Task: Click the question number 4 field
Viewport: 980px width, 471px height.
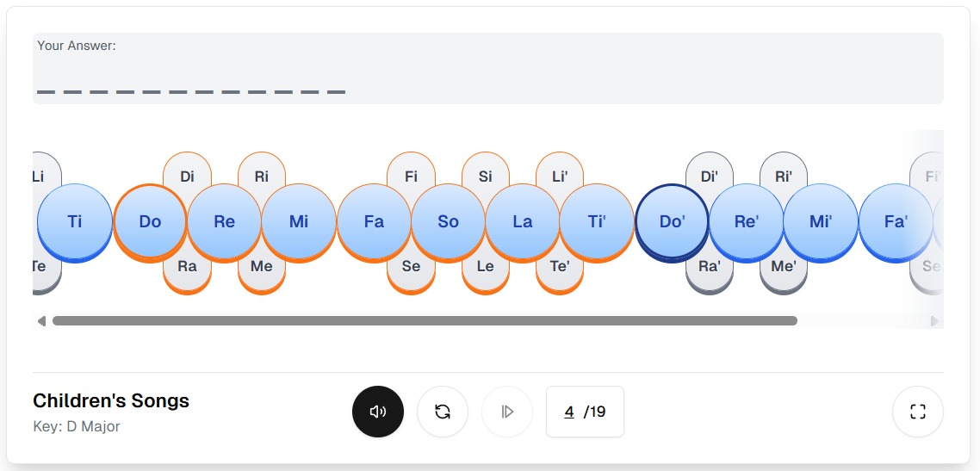Action: pyautogui.click(x=569, y=412)
